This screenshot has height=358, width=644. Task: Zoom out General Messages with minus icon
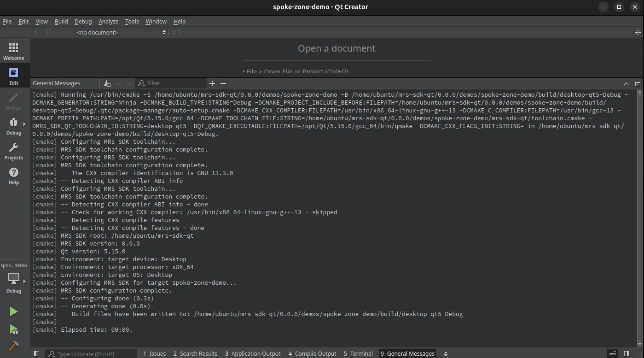(x=223, y=83)
